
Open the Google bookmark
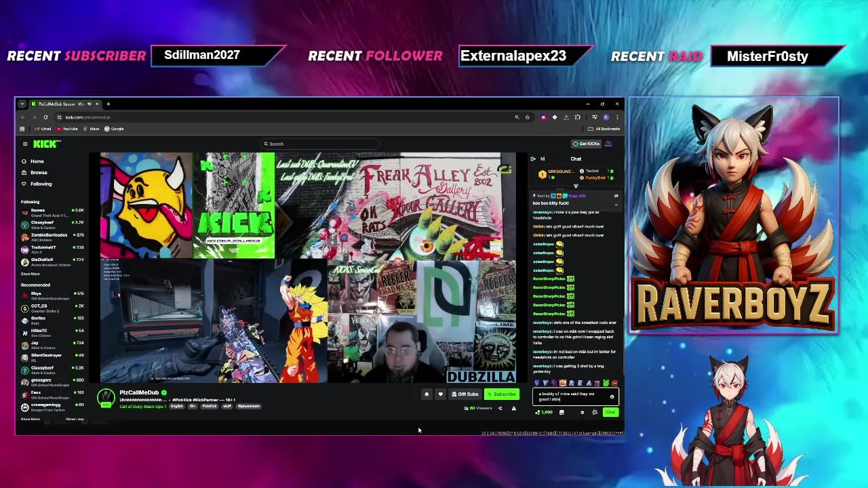pyautogui.click(x=115, y=129)
